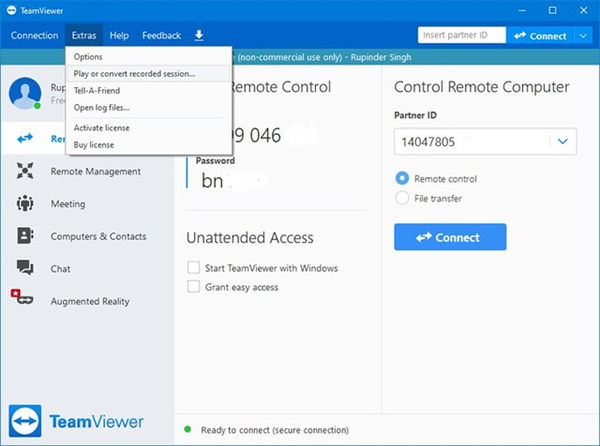Enable Start TeamViewer with Windows checkbox

pyautogui.click(x=194, y=268)
